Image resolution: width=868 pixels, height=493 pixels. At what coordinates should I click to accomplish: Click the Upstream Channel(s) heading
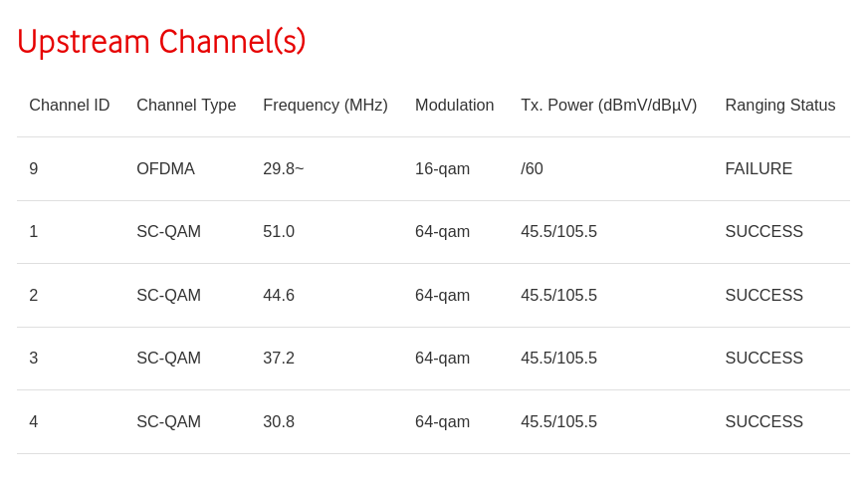pos(161,42)
